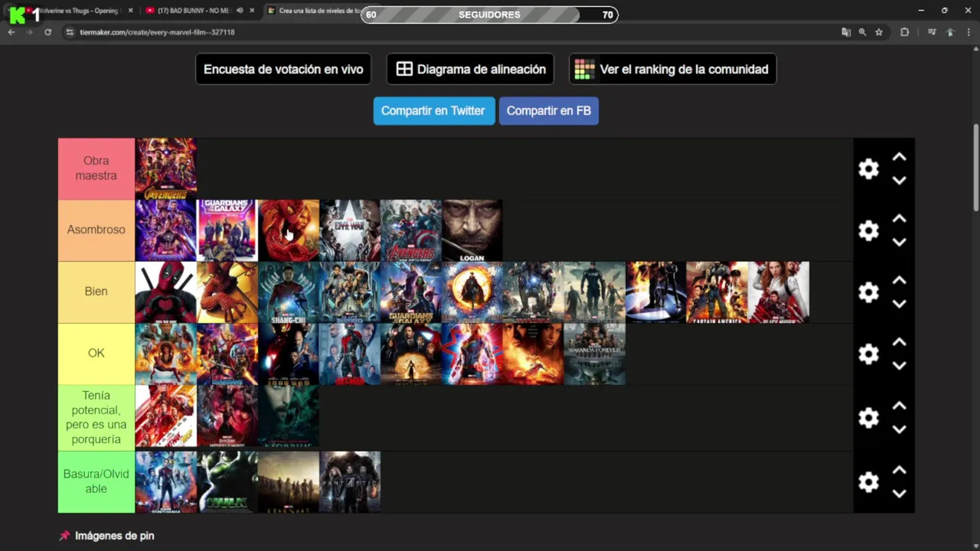Select OK tier label
The width and height of the screenshot is (980, 551).
tap(96, 354)
